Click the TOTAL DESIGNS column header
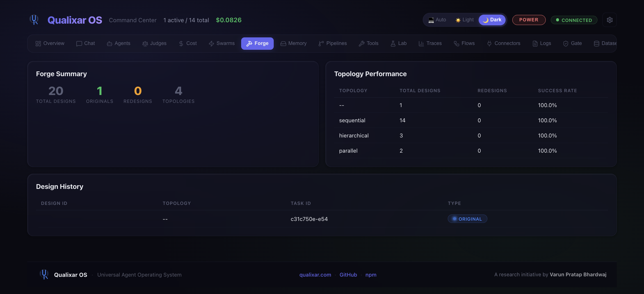This screenshot has width=644, height=294. [x=420, y=91]
